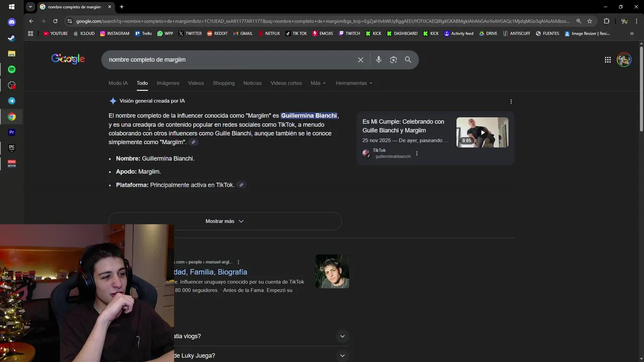The width and height of the screenshot is (644, 362).
Task: Open Google Lens image search icon
Action: point(393,60)
